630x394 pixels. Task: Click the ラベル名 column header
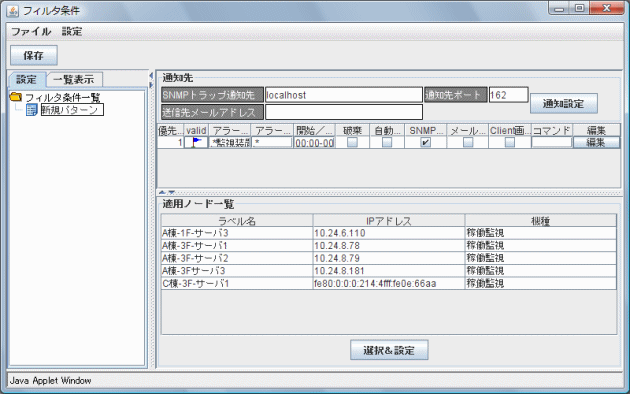click(x=237, y=220)
